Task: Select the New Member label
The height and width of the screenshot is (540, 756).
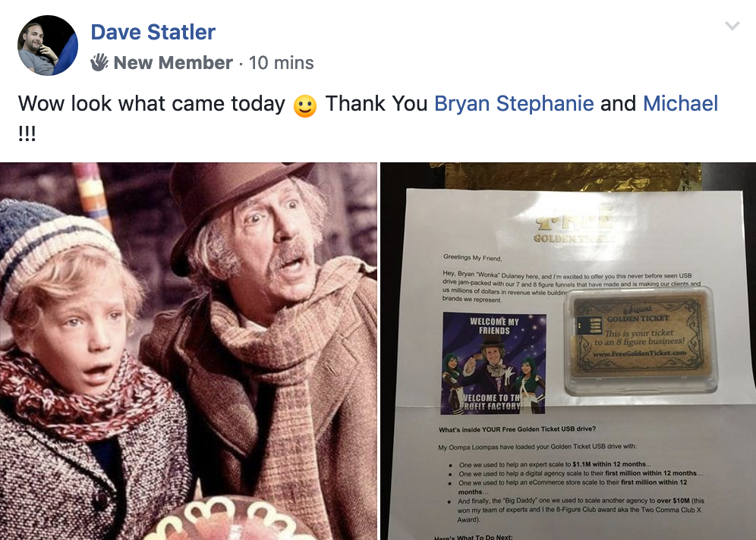Action: (x=173, y=63)
